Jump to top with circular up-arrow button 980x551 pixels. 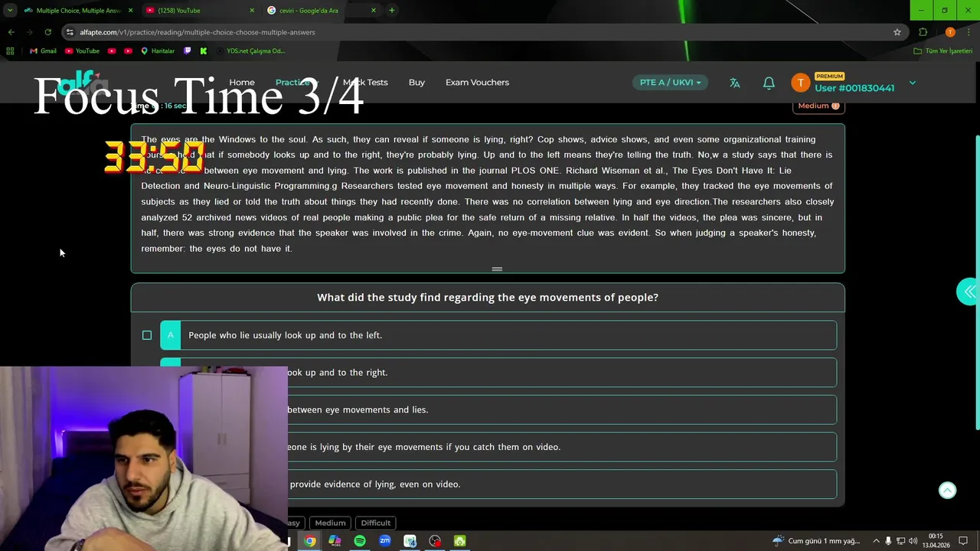pyautogui.click(x=947, y=491)
